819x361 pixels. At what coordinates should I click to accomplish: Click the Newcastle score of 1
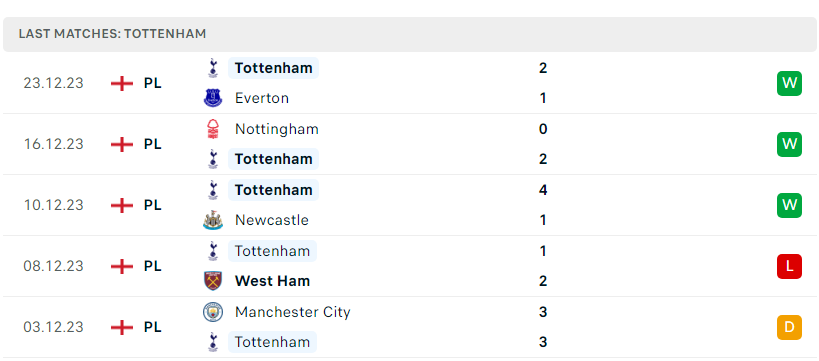click(543, 220)
